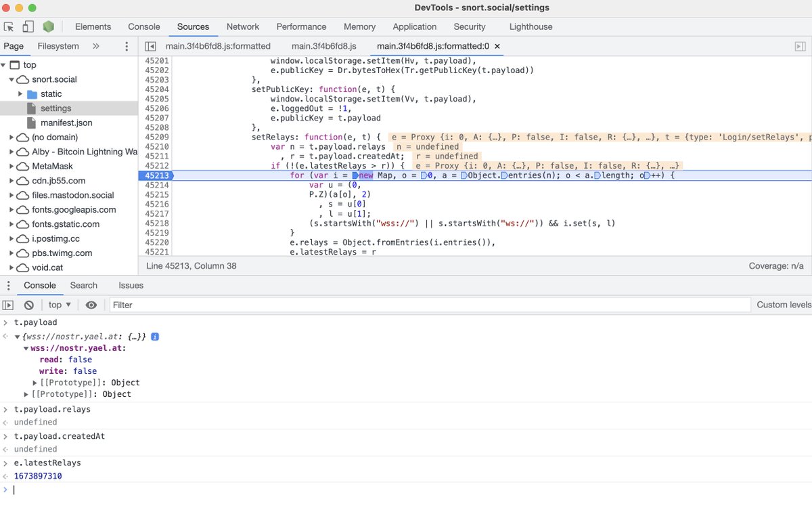This screenshot has height=516, width=812.
Task: Expand the cdn.jb55.com node
Action: pos(12,181)
